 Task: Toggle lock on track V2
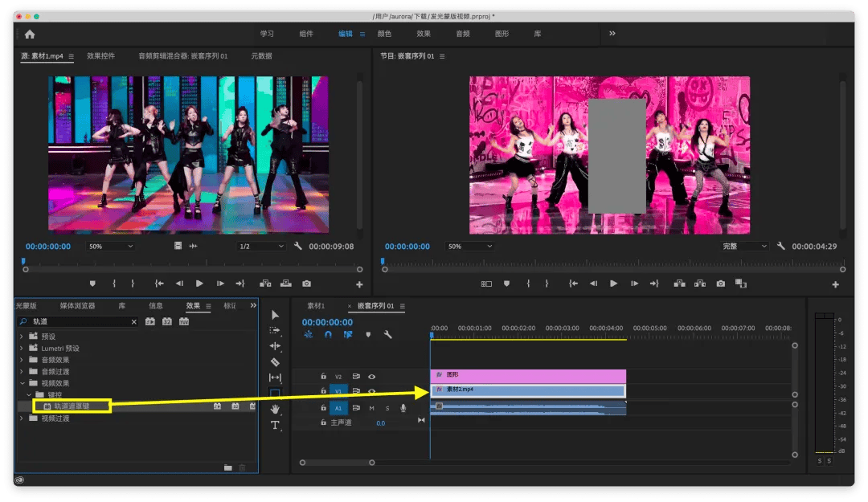[x=323, y=377]
